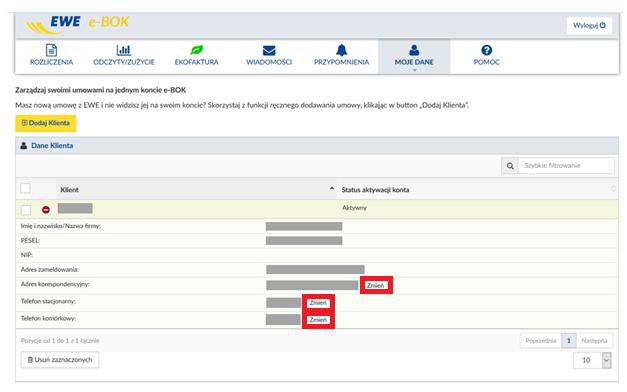Click the EWE e-BOK logo
The height and width of the screenshot is (392, 627).
[78, 24]
